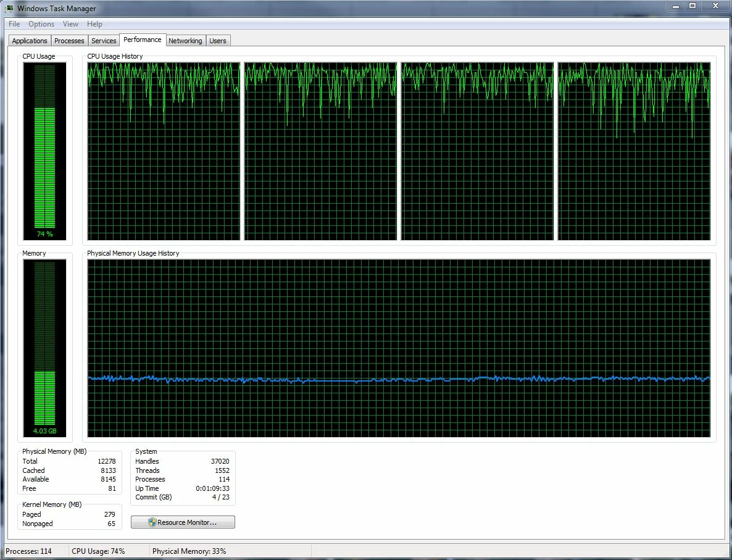Switch to the Networking tab
Viewport: 732px width, 560px height.
pos(185,41)
